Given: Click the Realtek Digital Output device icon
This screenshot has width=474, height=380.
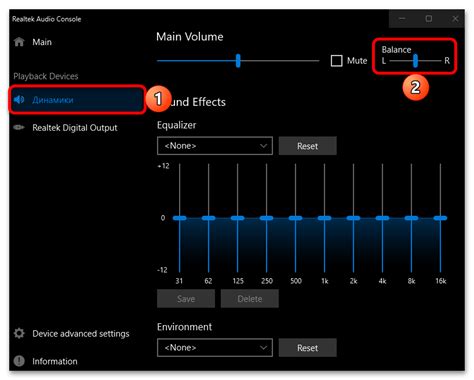Looking at the screenshot, I should coord(19,128).
